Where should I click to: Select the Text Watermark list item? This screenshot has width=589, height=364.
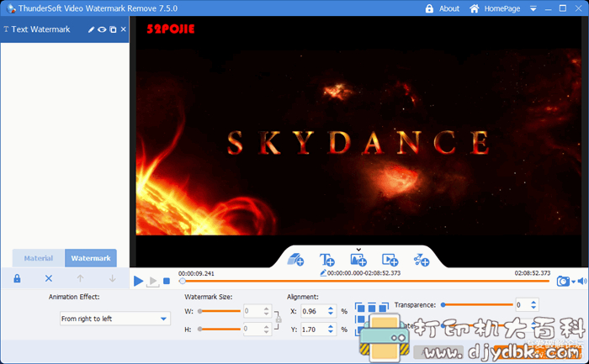[65, 29]
